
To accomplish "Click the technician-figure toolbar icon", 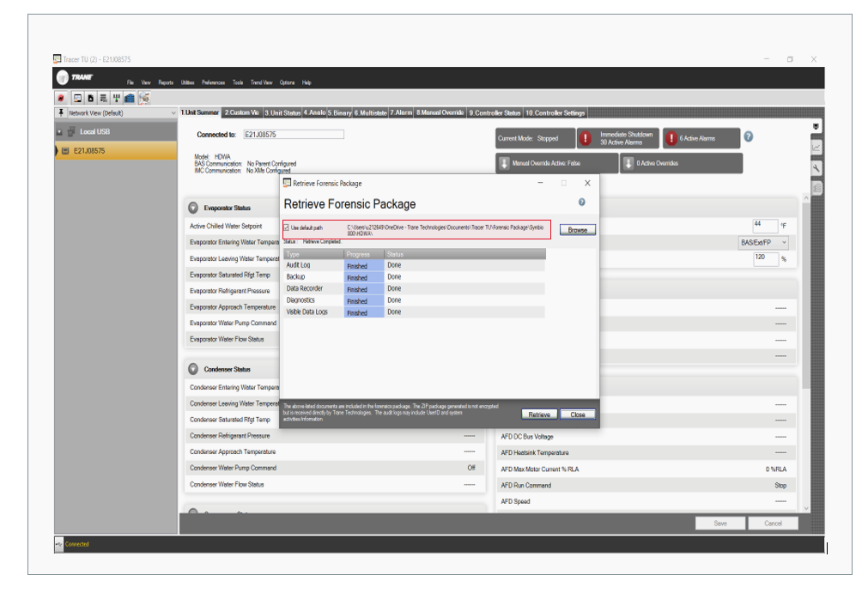I will (144, 98).
